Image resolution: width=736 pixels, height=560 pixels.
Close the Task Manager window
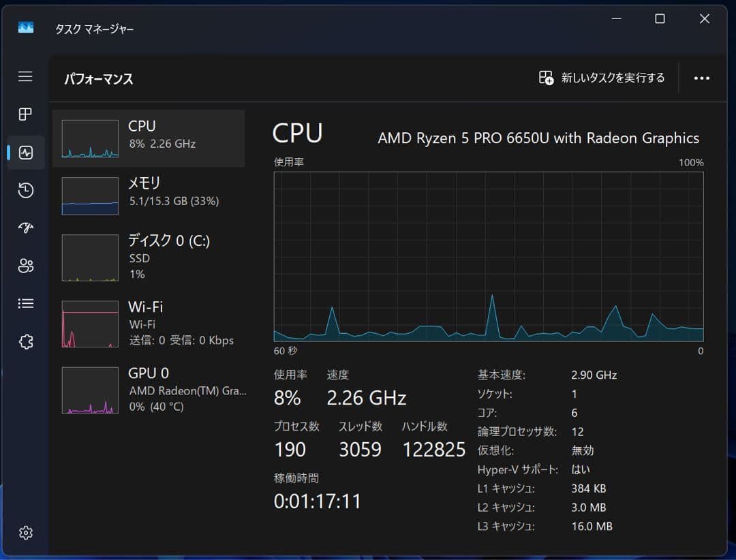[x=705, y=19]
